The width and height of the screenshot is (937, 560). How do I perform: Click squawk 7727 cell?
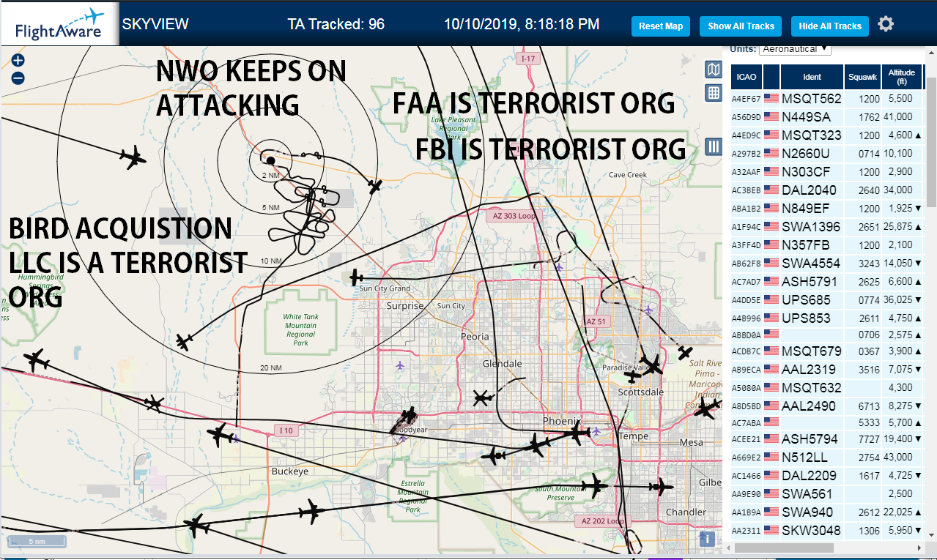[x=862, y=439]
